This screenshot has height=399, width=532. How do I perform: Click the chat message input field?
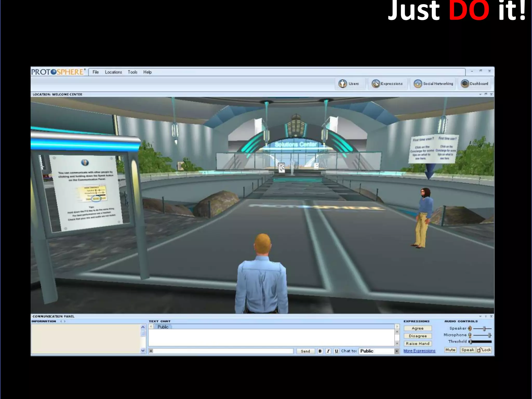pyautogui.click(x=223, y=351)
